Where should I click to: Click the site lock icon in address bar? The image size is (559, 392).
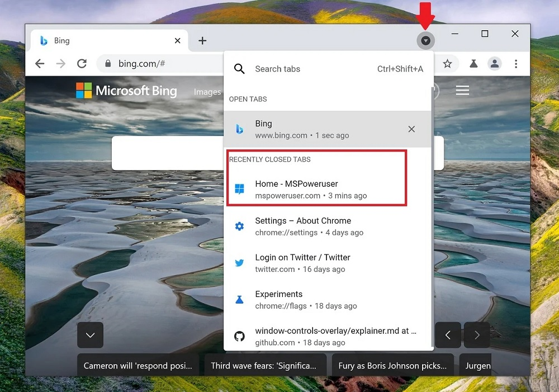click(x=108, y=64)
